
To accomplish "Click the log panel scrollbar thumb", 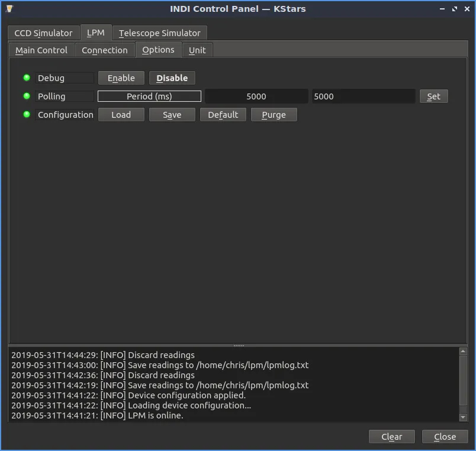I will coord(463,381).
